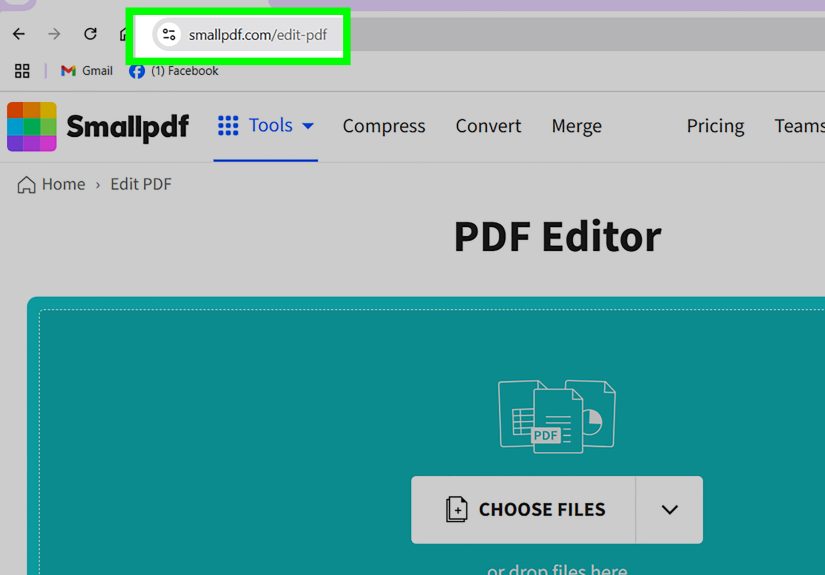Click the PDF Editor heading

pos(557,237)
